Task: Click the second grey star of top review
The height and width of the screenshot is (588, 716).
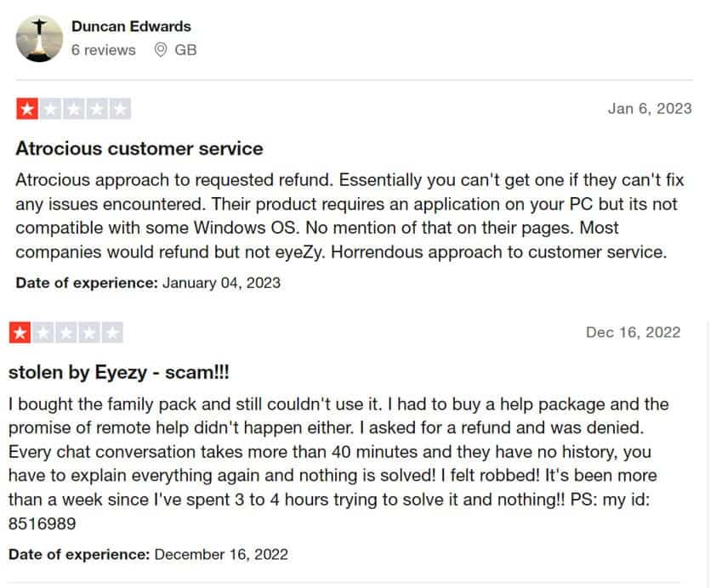Action: pyautogui.click(x=50, y=109)
